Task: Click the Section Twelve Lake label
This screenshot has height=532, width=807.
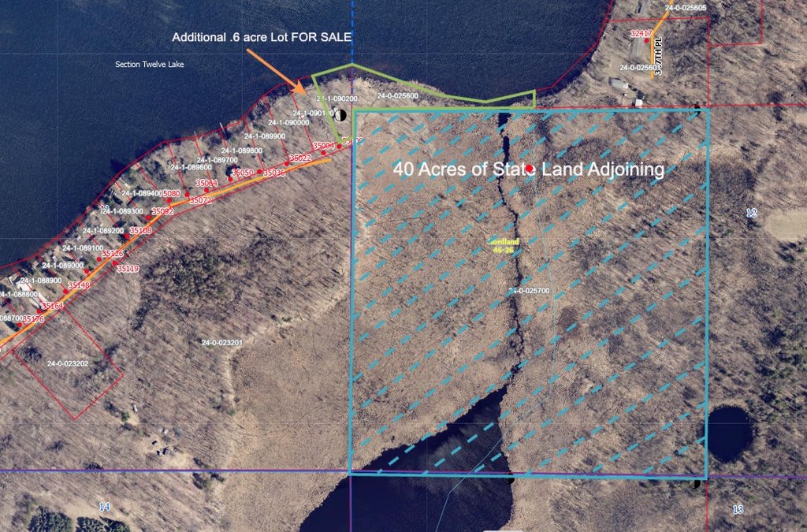Action: (149, 65)
